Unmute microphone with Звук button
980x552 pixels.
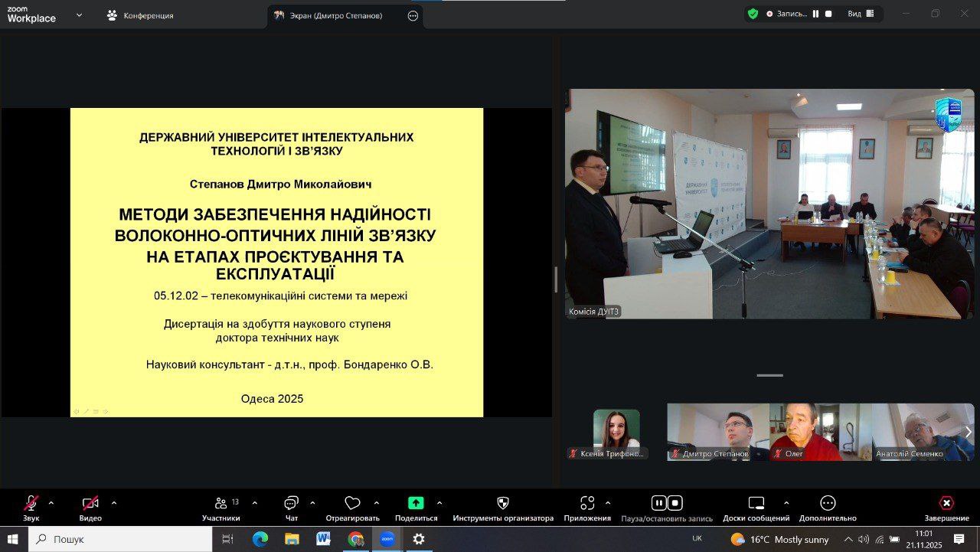point(31,504)
